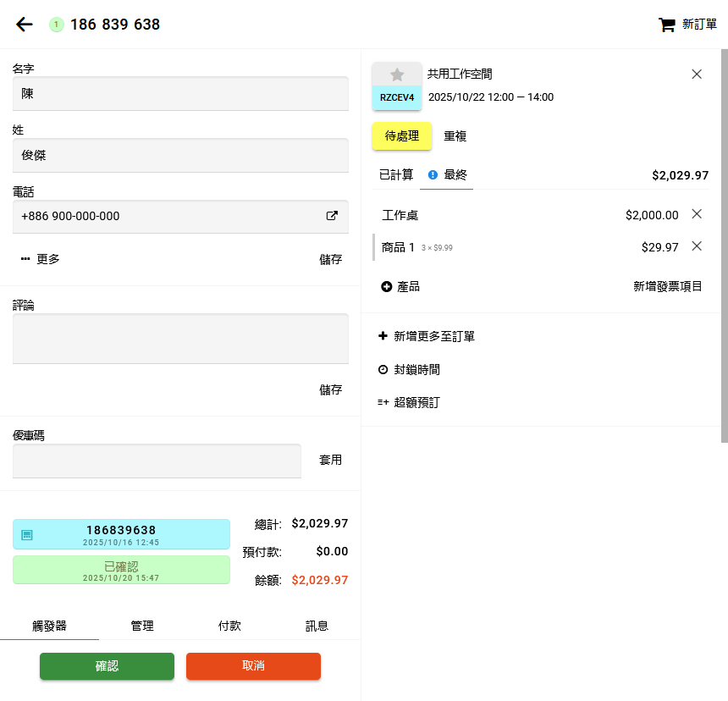Remove the 共用工作空間 booking item
The height and width of the screenshot is (701, 728).
pyautogui.click(x=697, y=75)
